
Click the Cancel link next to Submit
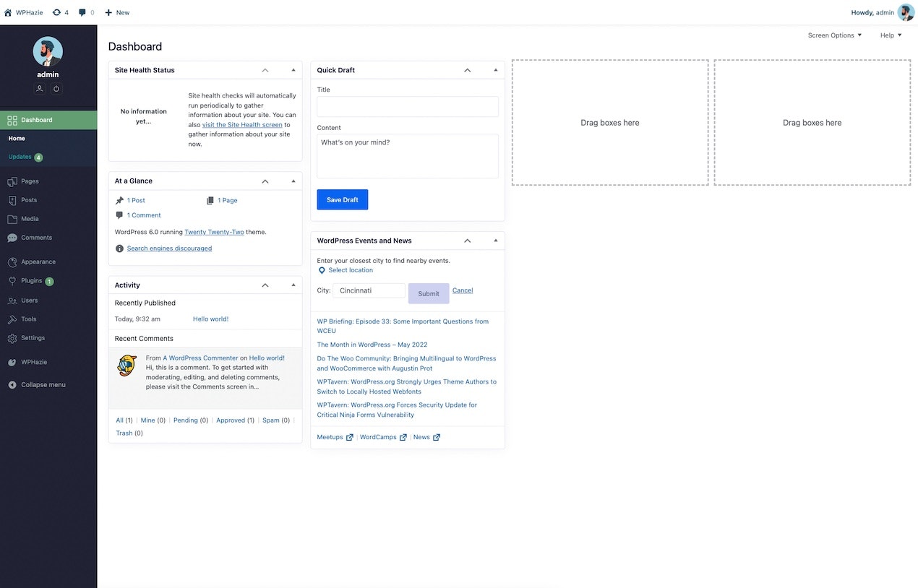point(463,290)
